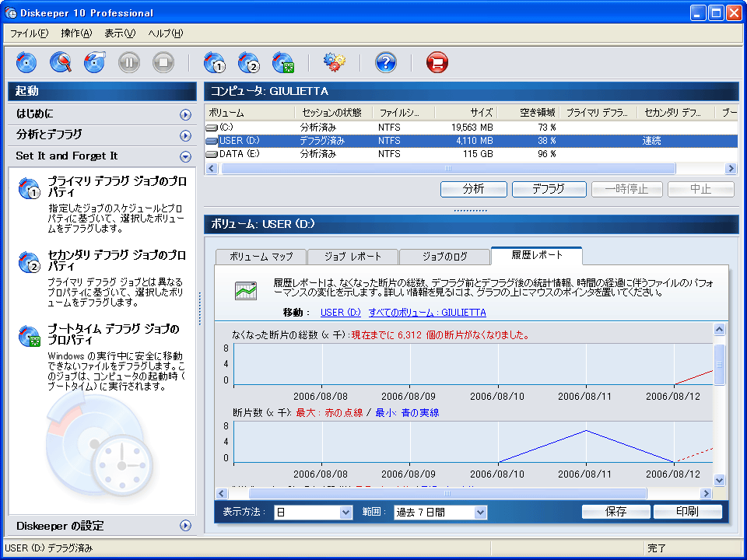The height and width of the screenshot is (560, 747).
Task: Click the Analyze volume toolbar icon
Action: coord(60,62)
